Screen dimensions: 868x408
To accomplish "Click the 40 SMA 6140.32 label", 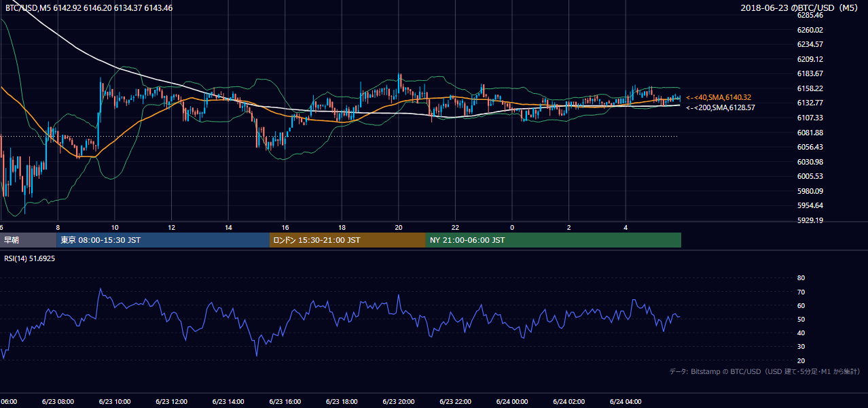I will click(x=719, y=98).
